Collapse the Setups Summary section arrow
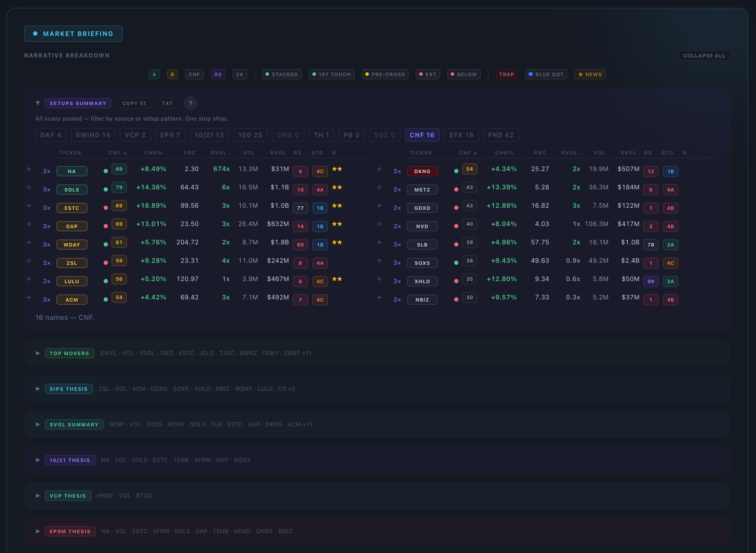 (38, 103)
